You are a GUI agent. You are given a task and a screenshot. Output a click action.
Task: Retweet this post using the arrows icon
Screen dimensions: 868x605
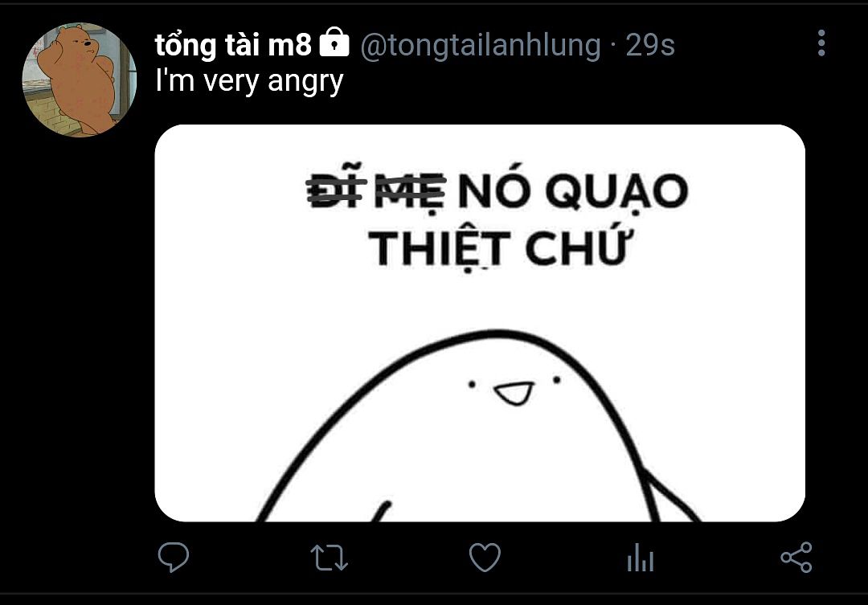[x=330, y=558]
